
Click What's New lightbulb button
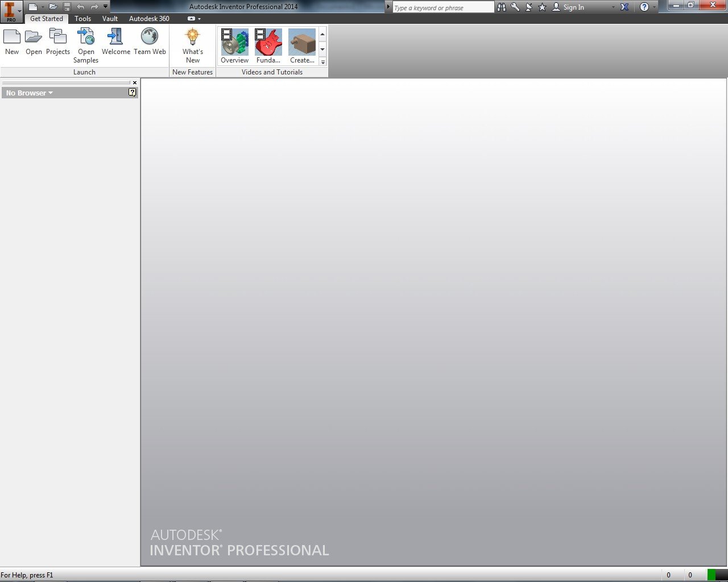193,46
